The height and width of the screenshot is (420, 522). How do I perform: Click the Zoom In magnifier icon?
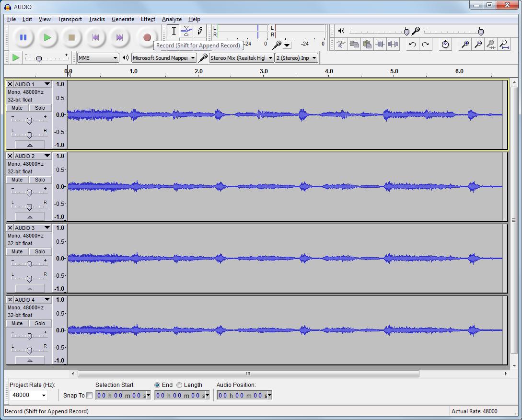pos(464,45)
